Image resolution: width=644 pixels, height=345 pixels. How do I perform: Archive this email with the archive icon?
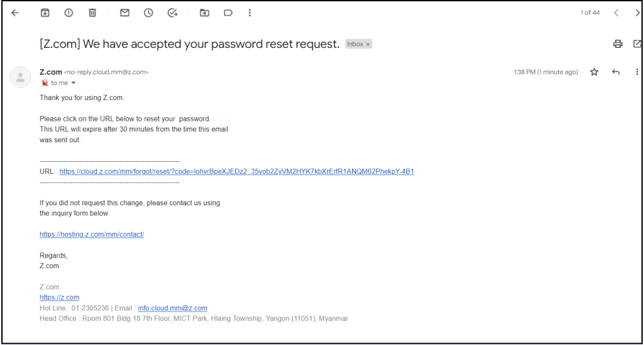[45, 13]
